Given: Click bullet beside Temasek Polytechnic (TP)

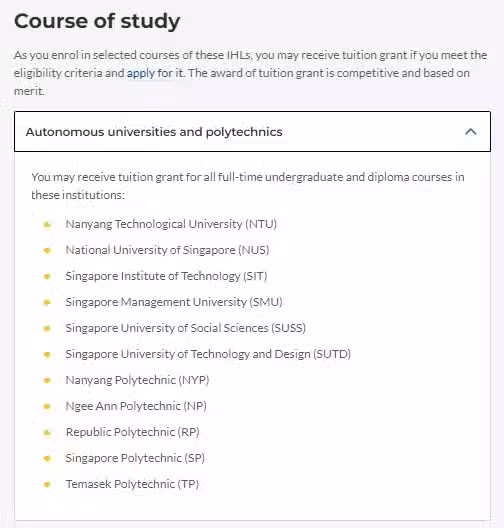Looking at the screenshot, I should tap(47, 484).
